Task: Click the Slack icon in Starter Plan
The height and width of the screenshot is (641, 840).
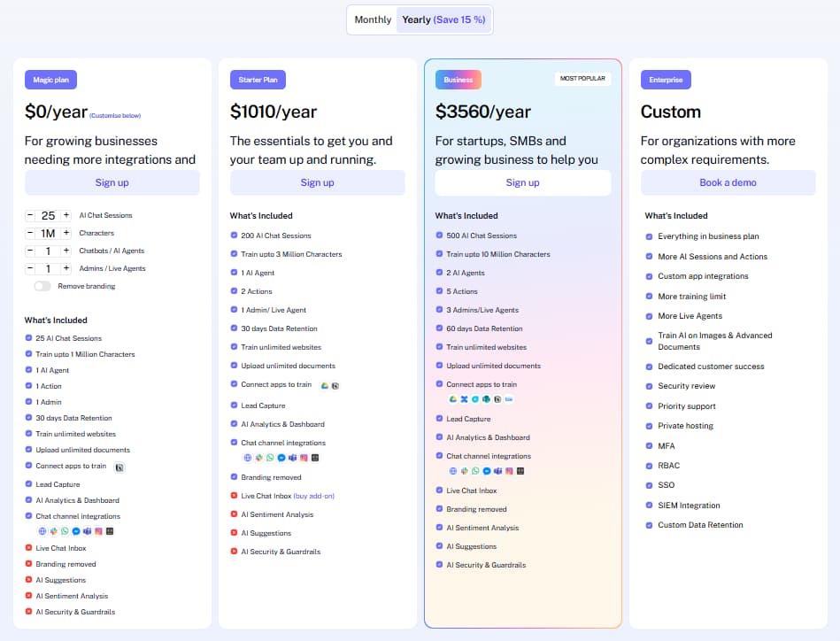Action: (258, 458)
